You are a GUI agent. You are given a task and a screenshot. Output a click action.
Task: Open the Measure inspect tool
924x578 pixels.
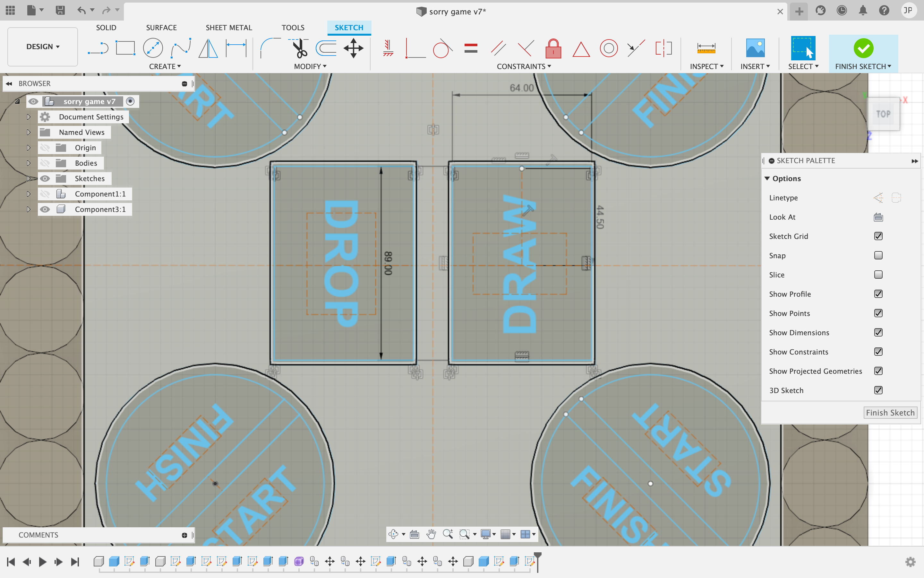click(x=706, y=48)
